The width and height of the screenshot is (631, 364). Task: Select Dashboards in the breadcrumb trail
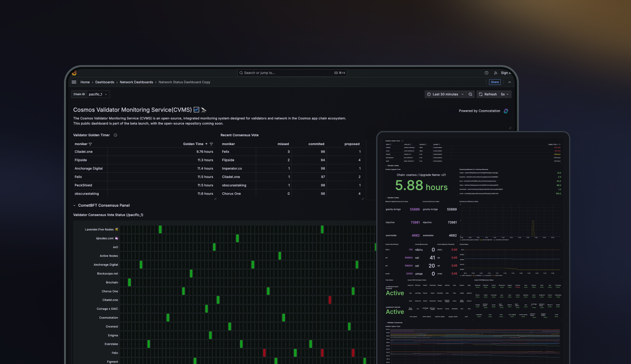[104, 82]
